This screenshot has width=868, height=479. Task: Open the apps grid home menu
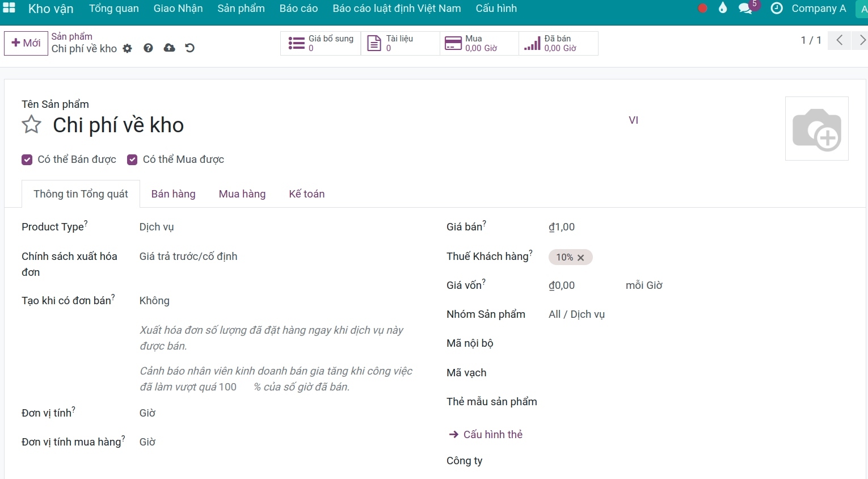tap(9, 8)
